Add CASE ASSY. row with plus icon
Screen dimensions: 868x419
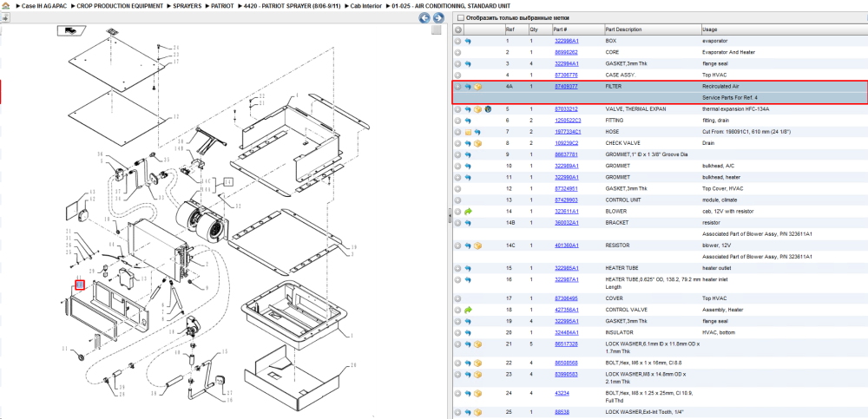tap(457, 75)
